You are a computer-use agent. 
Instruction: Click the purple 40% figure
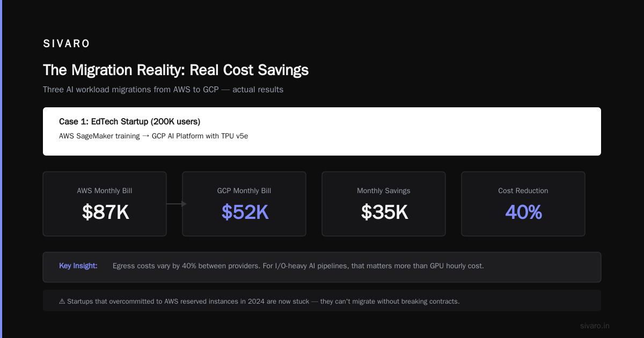(523, 212)
